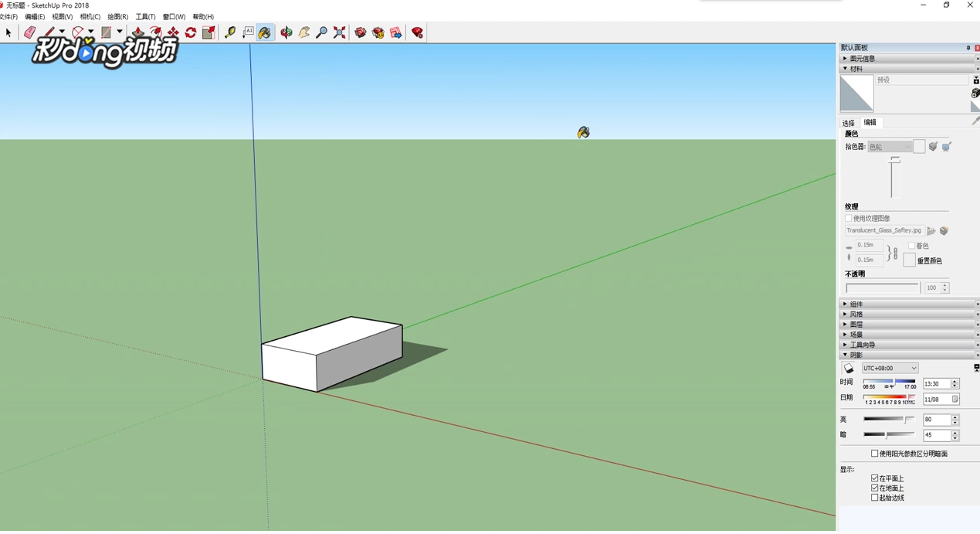Select the Move tool

[173, 32]
